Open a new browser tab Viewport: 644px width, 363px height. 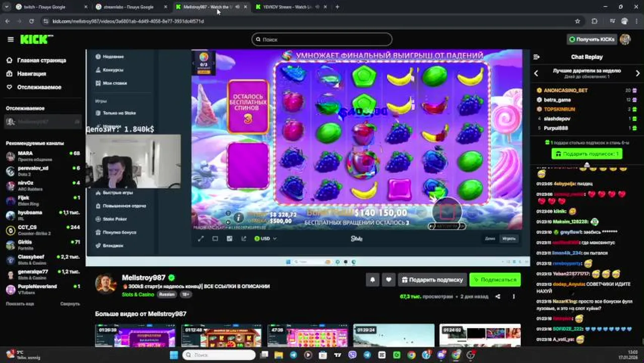coord(337,7)
